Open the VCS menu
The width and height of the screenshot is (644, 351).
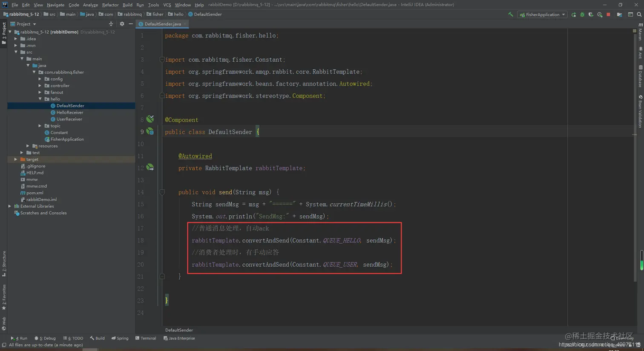(167, 5)
